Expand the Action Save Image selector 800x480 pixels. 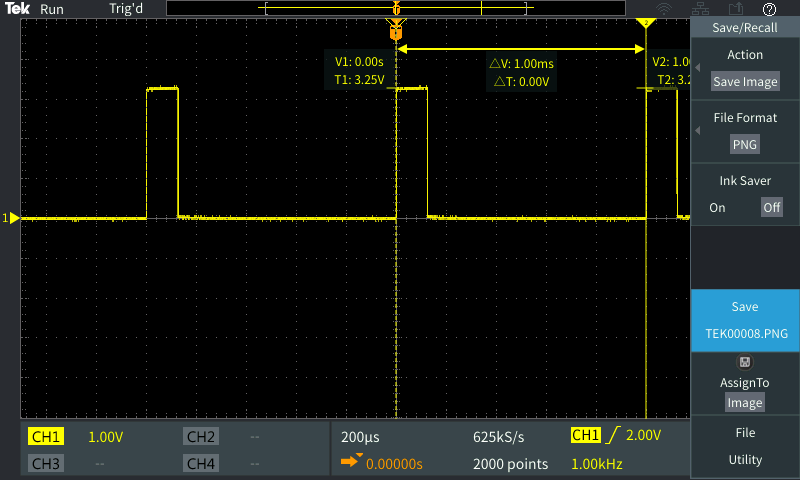[744, 83]
